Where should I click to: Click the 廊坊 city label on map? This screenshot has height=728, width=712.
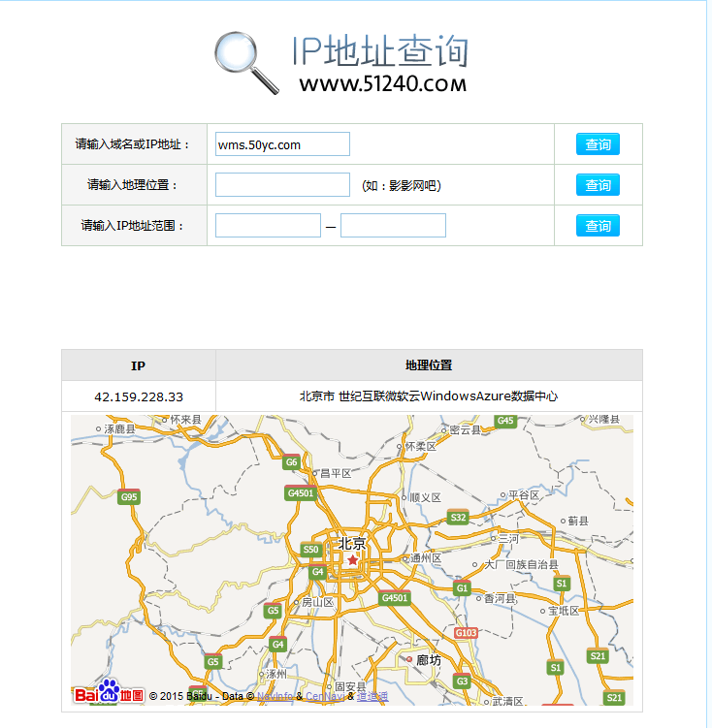428,660
